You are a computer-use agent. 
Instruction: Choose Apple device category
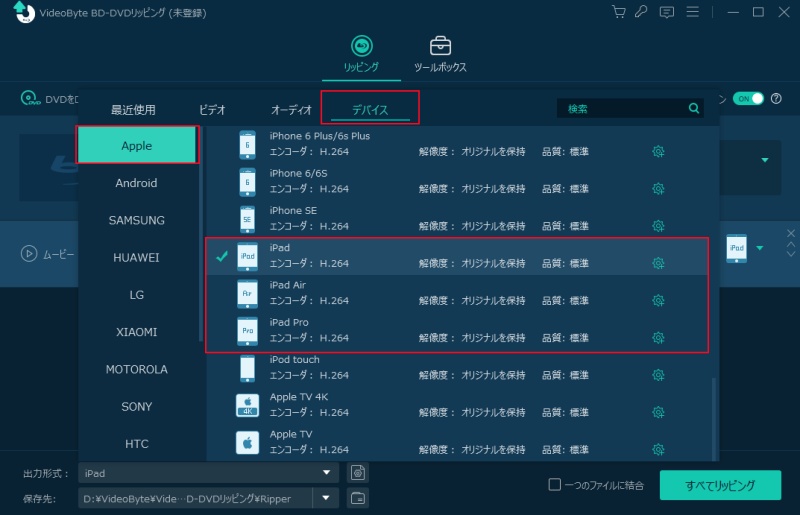(x=137, y=145)
